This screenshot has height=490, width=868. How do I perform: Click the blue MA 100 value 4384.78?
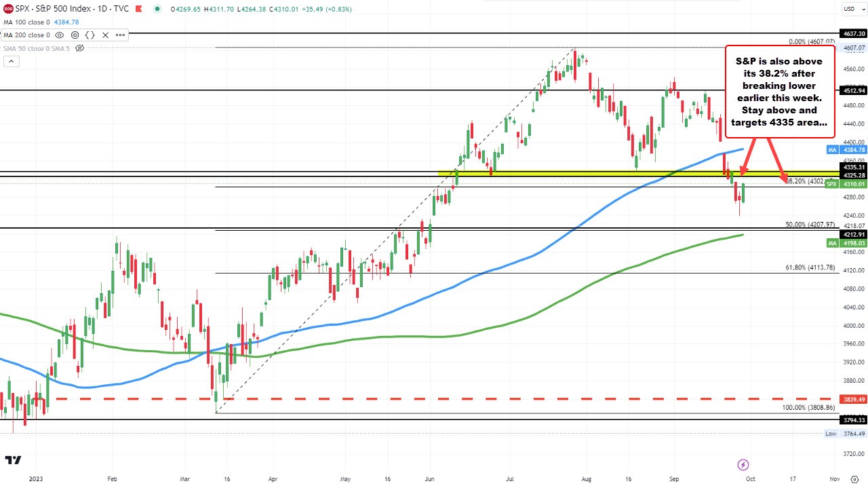click(66, 21)
